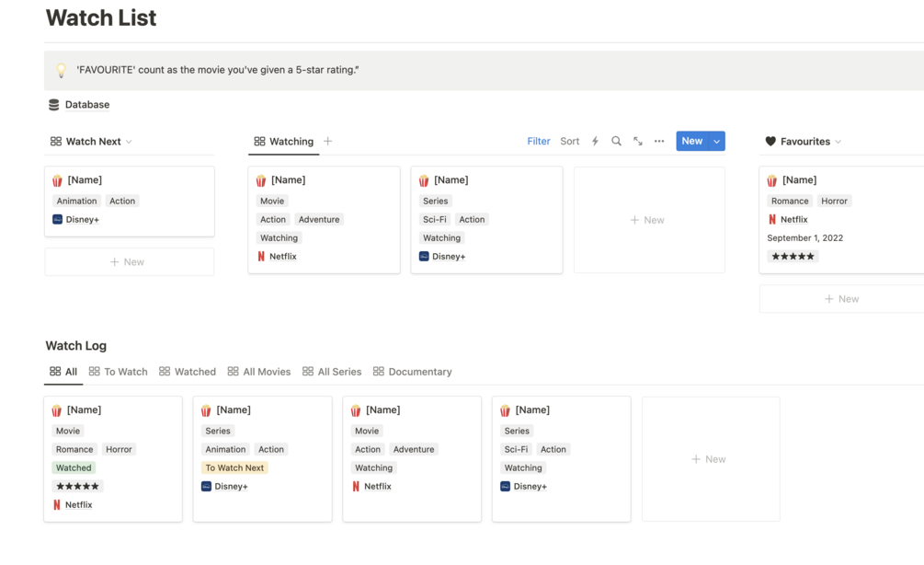Switch to the Documentary tab
The height and width of the screenshot is (565, 924).
412,372
